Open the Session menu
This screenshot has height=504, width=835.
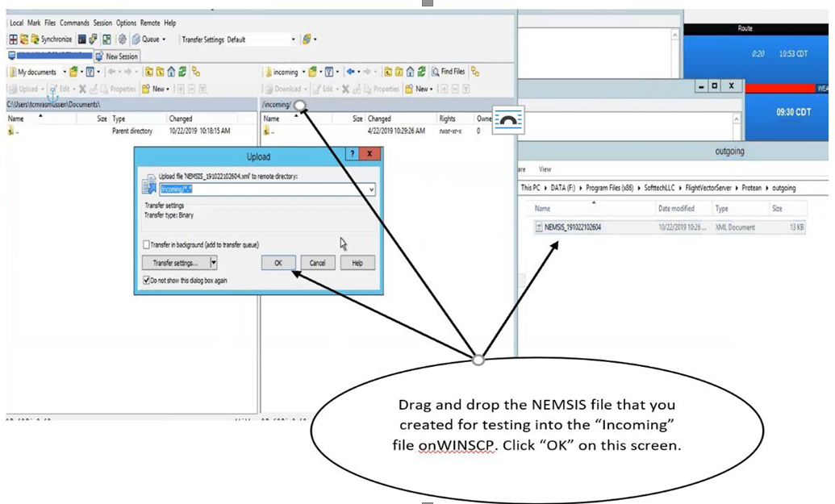[x=102, y=23]
